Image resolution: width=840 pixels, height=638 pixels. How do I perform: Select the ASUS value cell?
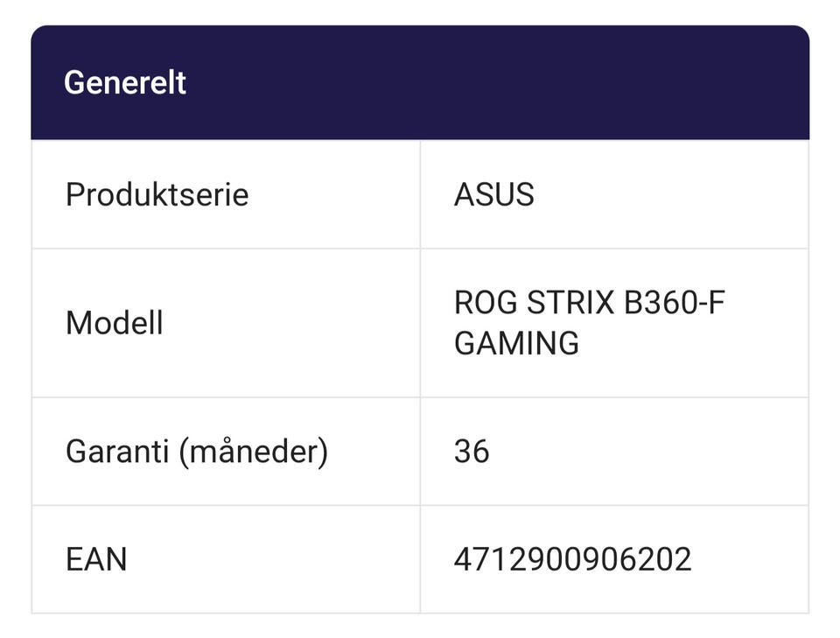point(493,194)
